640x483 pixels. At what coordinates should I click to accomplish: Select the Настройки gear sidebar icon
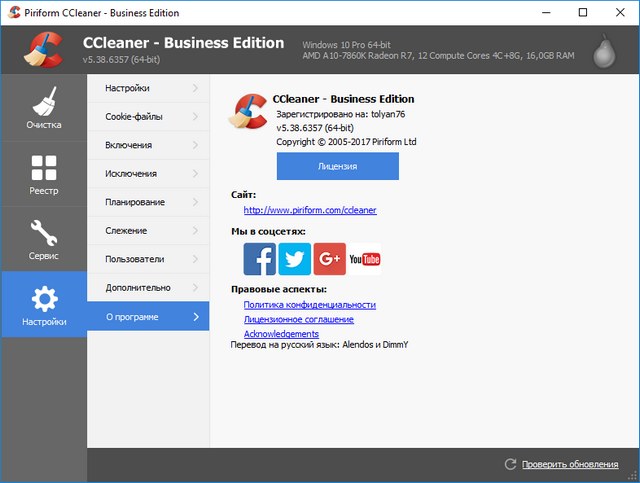[44, 305]
